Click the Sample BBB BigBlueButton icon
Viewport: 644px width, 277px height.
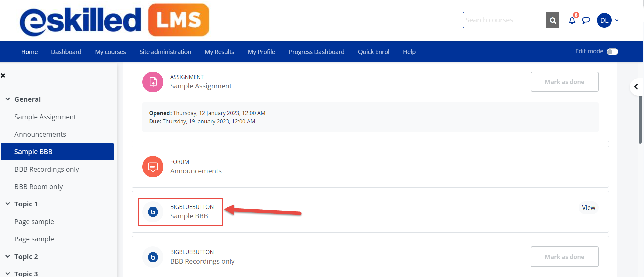pos(153,212)
